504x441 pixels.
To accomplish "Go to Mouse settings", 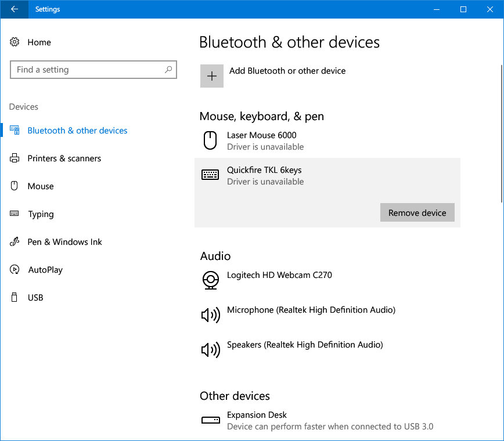I will (x=41, y=186).
